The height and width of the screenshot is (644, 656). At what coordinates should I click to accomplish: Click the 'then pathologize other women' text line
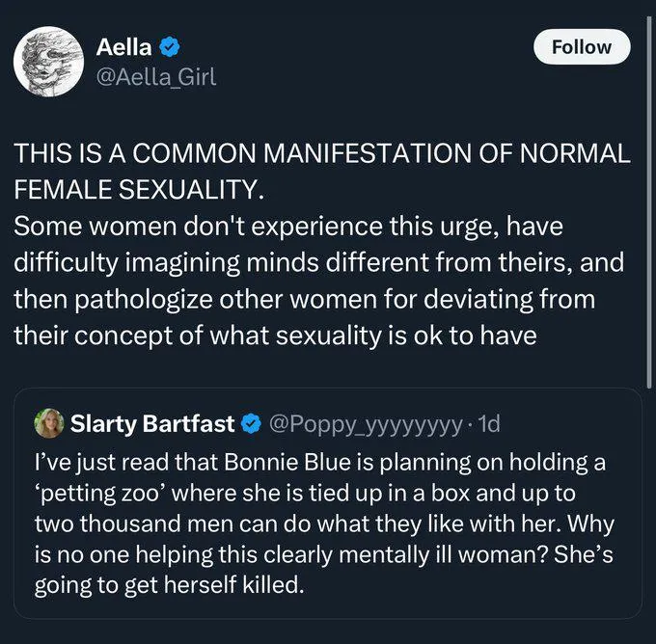pyautogui.click(x=304, y=298)
